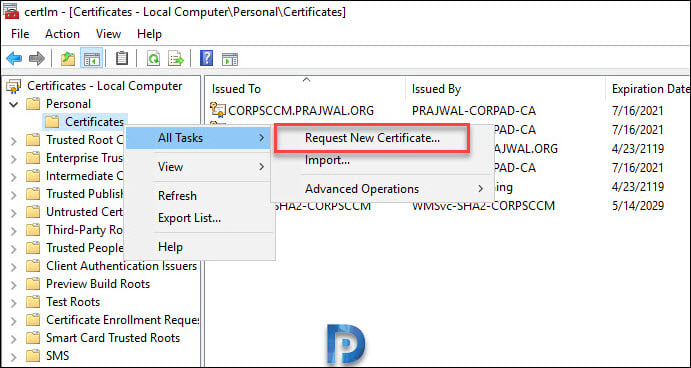The image size is (691, 368).
Task: Click the WMSvc-SHA2-CORPSCCM issued by cell
Action: coord(483,206)
